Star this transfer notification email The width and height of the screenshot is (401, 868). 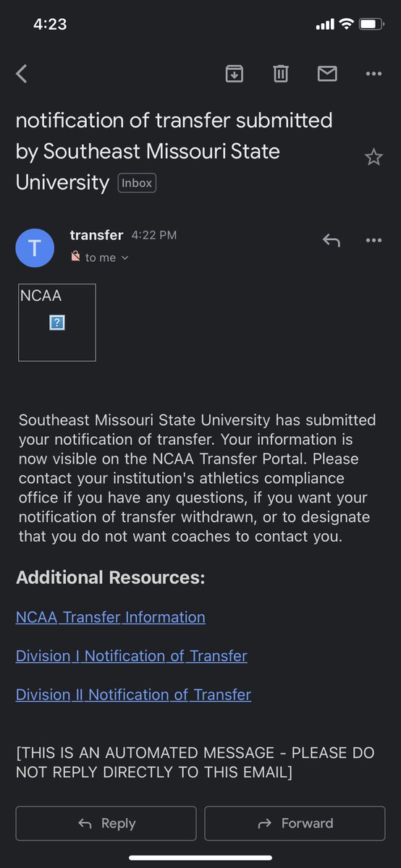pos(373,157)
